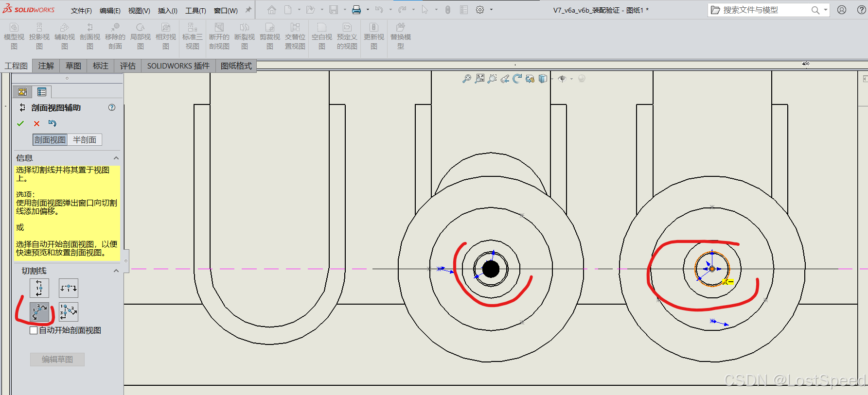Click the panel collapse handle on the left panel edge
This screenshot has width=868, height=395.
tap(126, 261)
